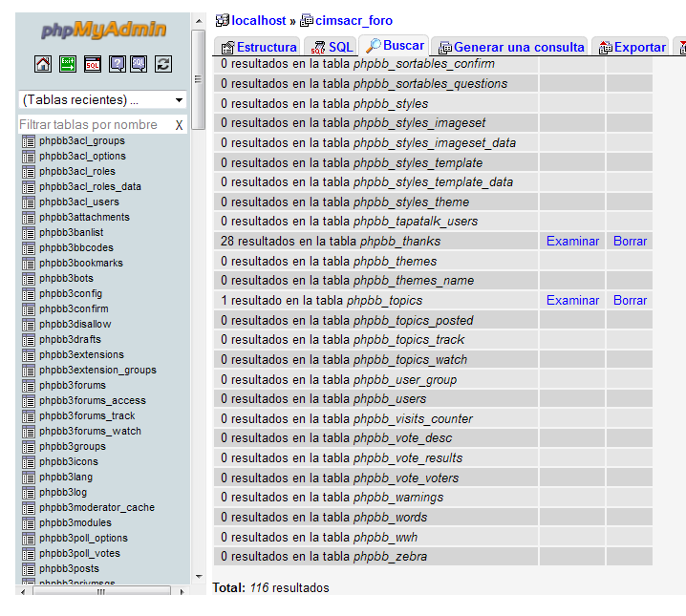Click table icon beside phpbb3config
686x616 pixels.
[29, 294]
